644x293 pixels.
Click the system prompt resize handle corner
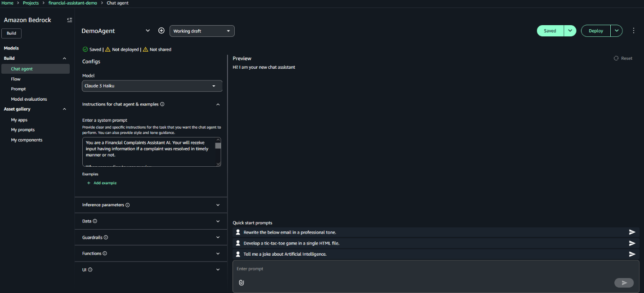219,164
